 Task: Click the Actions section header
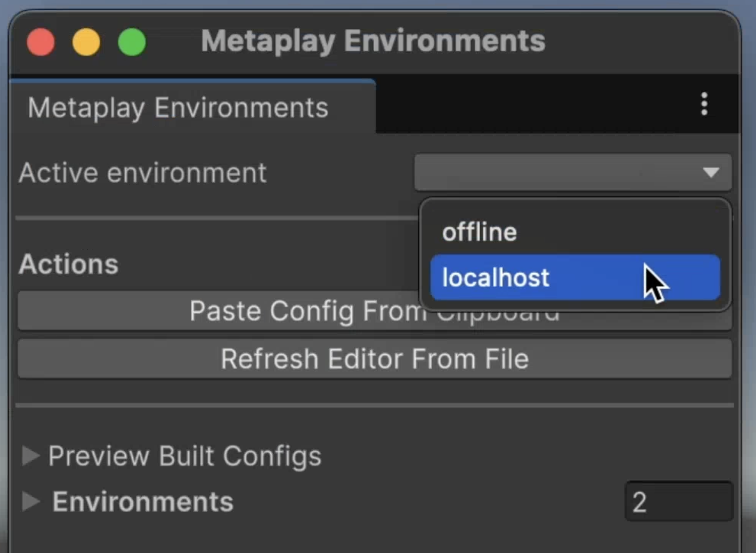[68, 263]
